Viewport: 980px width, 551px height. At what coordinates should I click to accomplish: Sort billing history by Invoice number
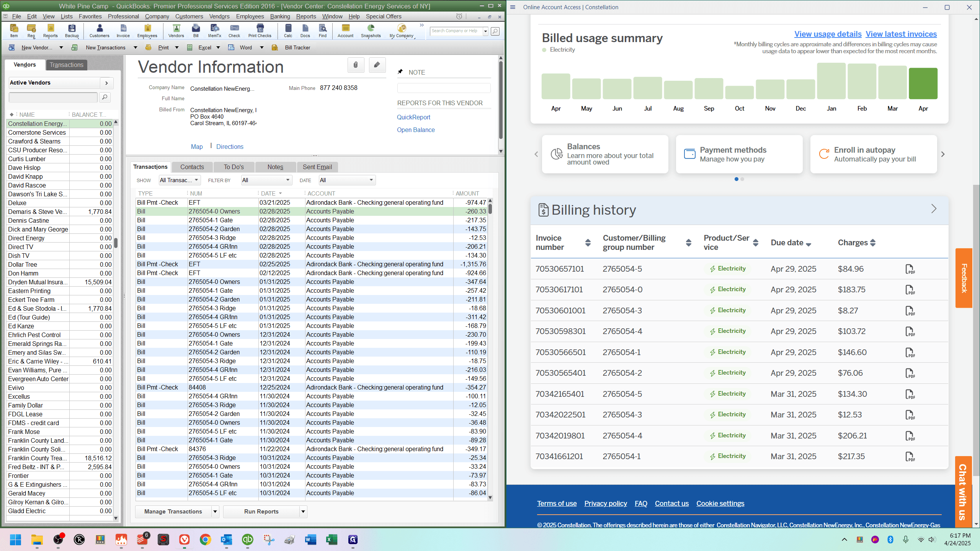(x=588, y=243)
